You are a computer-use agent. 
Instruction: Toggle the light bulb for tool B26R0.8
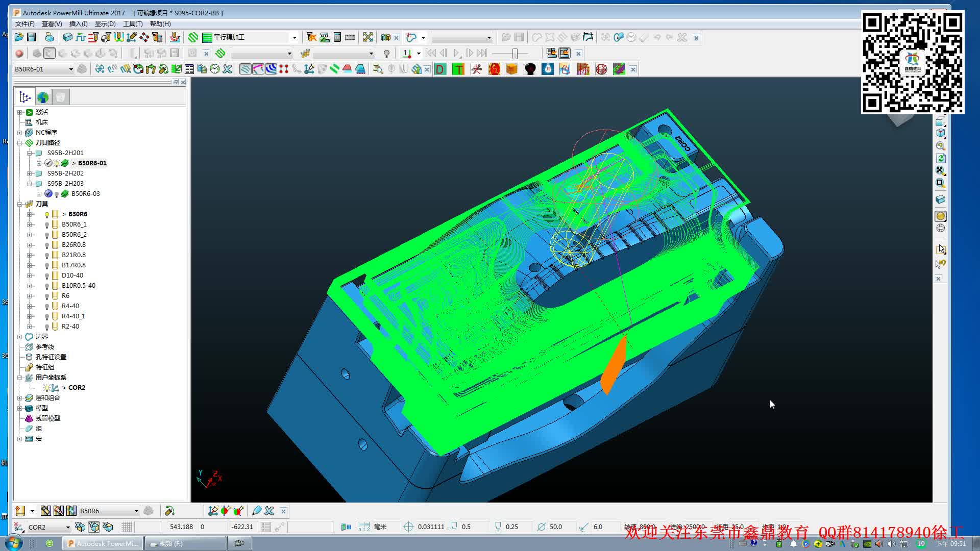click(47, 245)
